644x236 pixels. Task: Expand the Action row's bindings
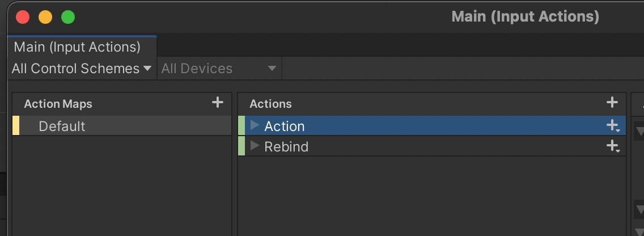pyautogui.click(x=255, y=125)
